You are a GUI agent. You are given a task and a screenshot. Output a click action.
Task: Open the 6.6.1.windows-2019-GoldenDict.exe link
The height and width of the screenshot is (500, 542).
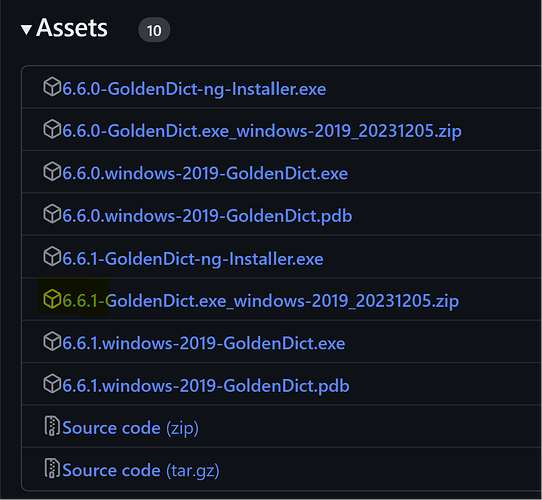coord(204,343)
